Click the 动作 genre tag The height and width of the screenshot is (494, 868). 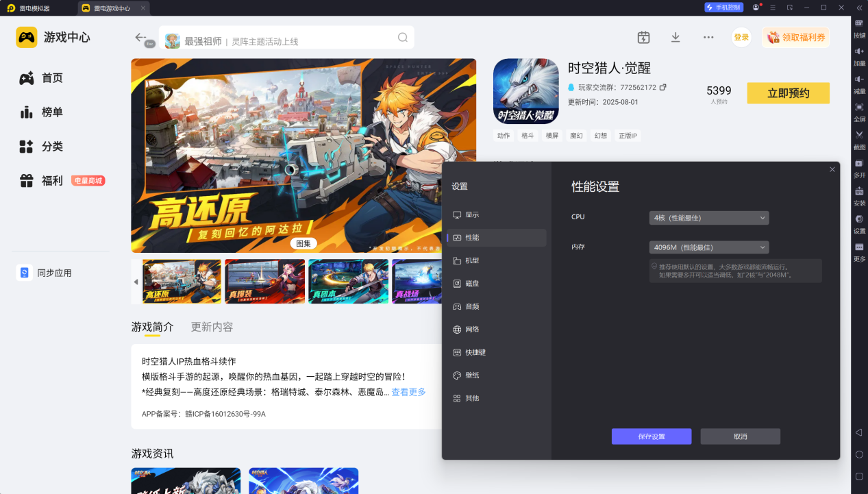tap(504, 136)
